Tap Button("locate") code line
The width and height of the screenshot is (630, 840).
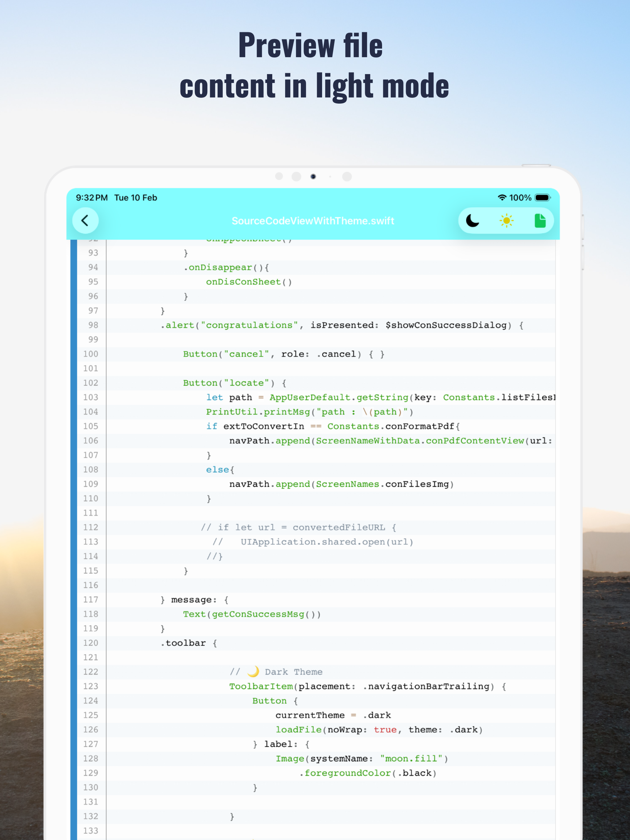coord(234,383)
